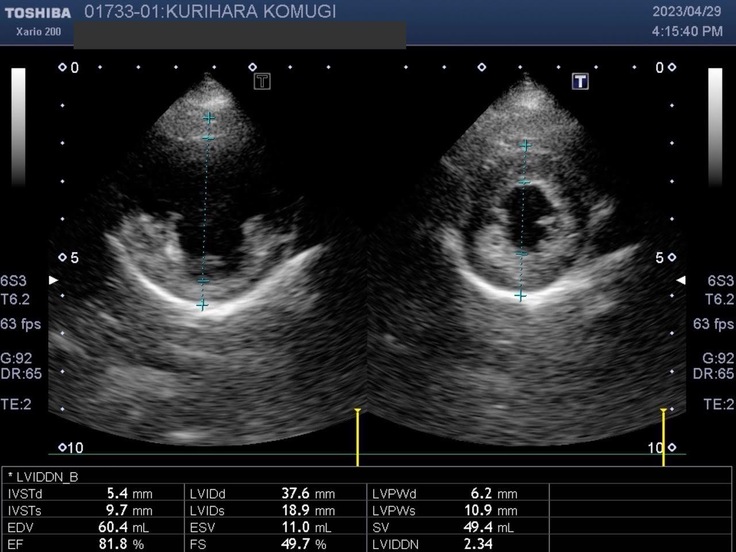
Task: Click the topmost caliper cross on right image
Action: coord(525,145)
